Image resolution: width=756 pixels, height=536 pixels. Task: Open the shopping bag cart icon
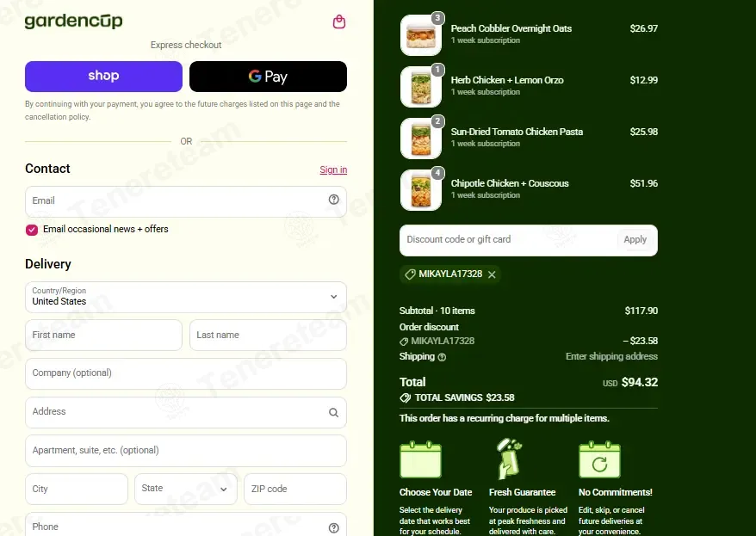click(x=339, y=22)
